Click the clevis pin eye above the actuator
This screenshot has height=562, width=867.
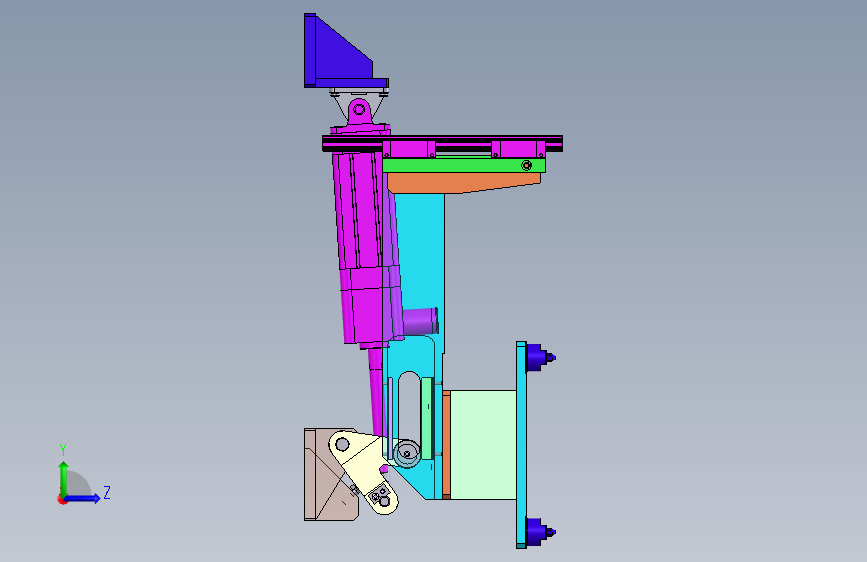(x=359, y=110)
